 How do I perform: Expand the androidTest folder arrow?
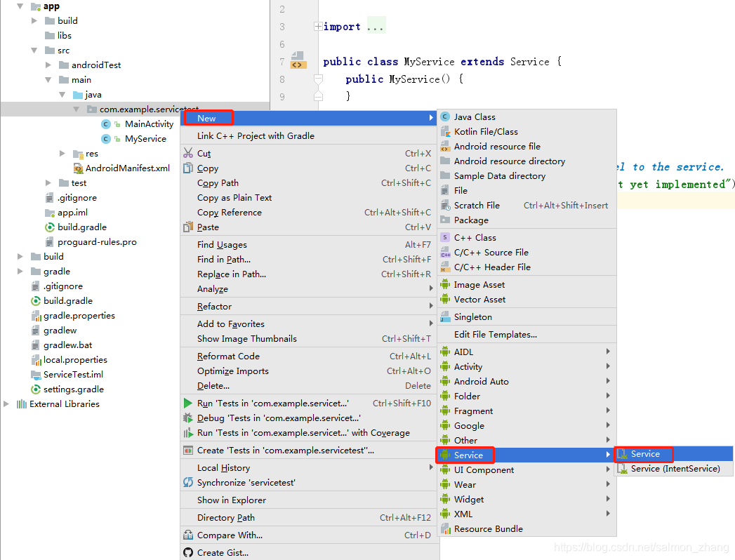(48, 65)
